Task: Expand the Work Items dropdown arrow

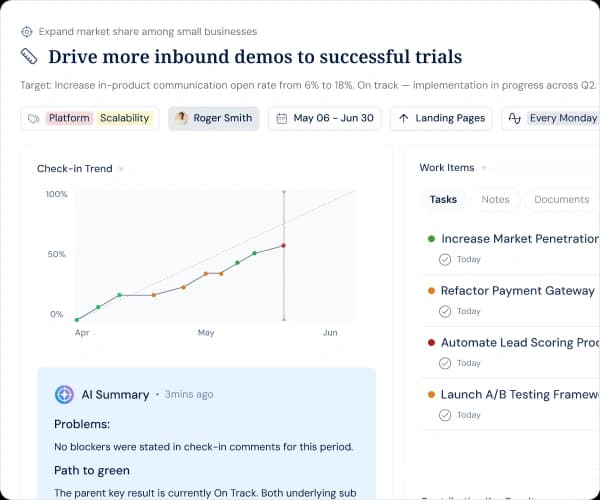Action: click(483, 168)
